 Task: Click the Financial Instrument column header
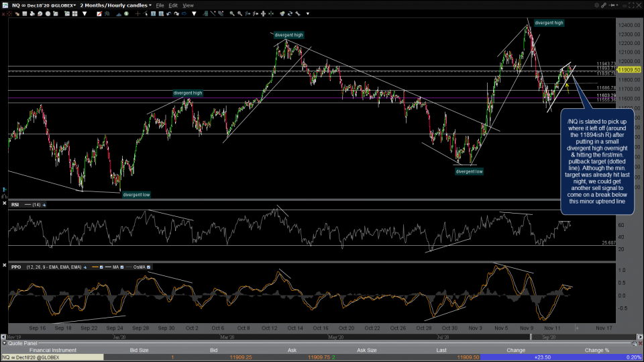52,350
